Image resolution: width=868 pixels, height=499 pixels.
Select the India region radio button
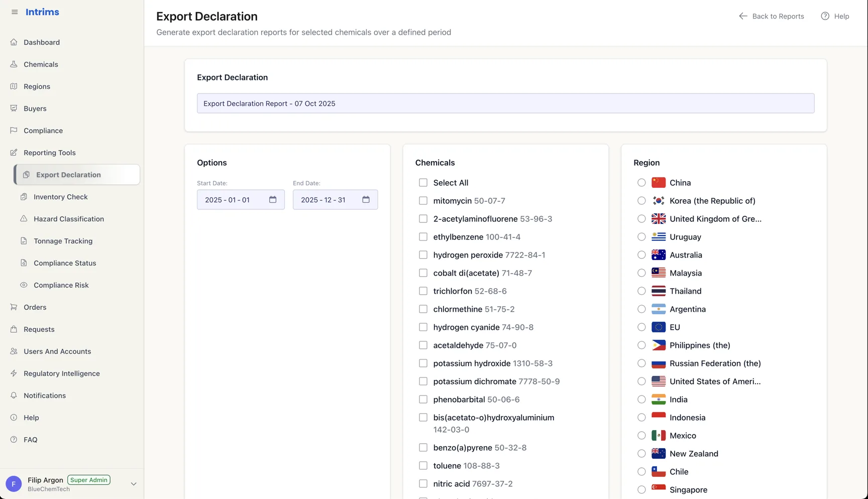click(x=641, y=400)
